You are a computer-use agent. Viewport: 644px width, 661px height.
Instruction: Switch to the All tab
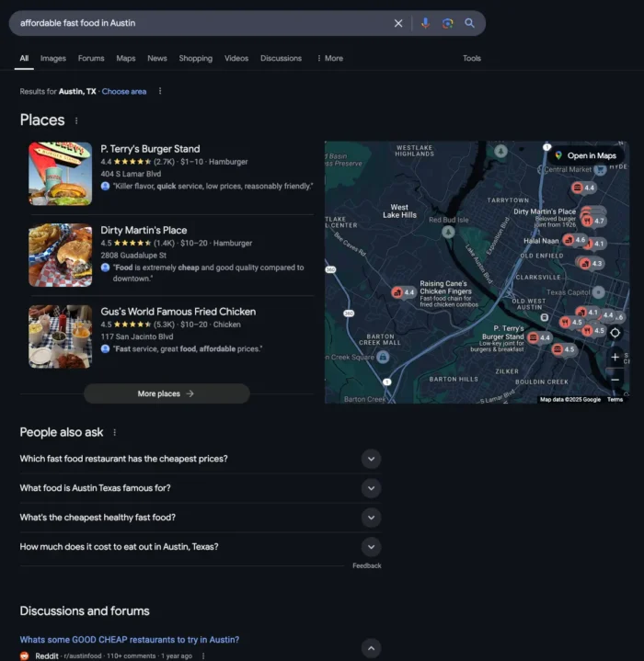pos(24,58)
